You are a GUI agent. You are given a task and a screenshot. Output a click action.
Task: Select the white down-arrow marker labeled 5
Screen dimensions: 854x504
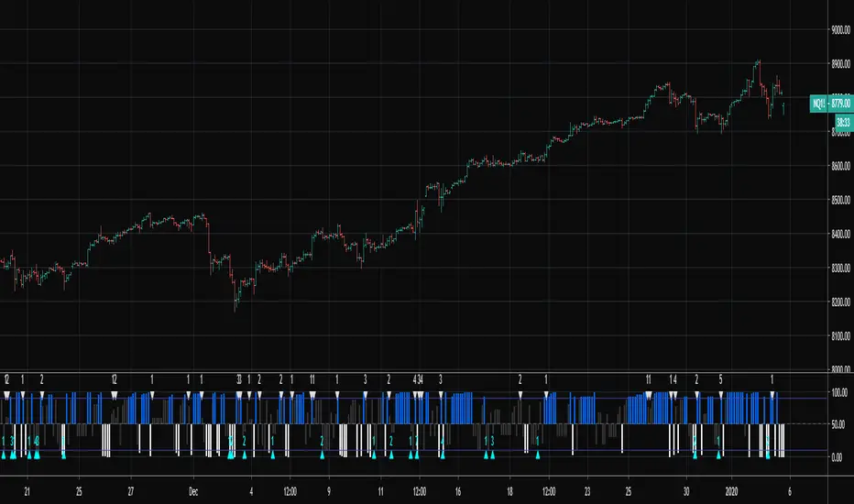point(720,394)
